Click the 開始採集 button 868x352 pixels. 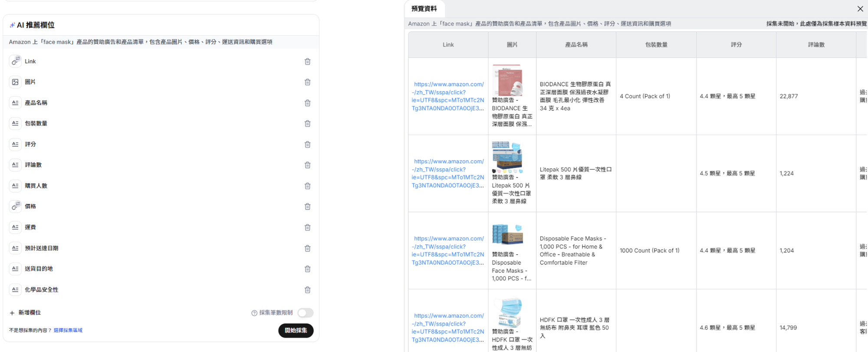296,330
